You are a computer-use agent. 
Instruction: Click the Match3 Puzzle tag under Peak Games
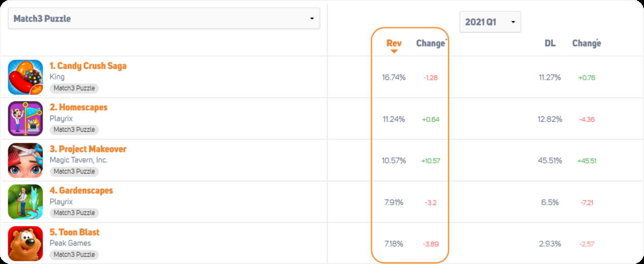click(x=74, y=254)
